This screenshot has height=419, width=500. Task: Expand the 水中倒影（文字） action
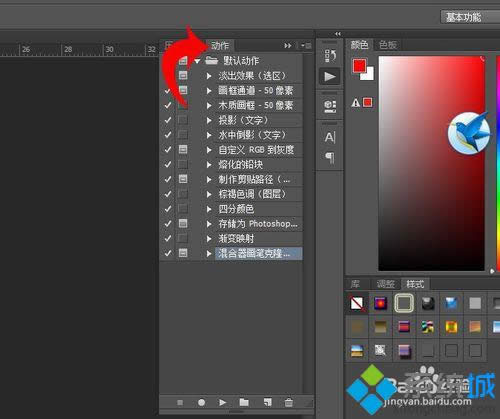[x=209, y=135]
